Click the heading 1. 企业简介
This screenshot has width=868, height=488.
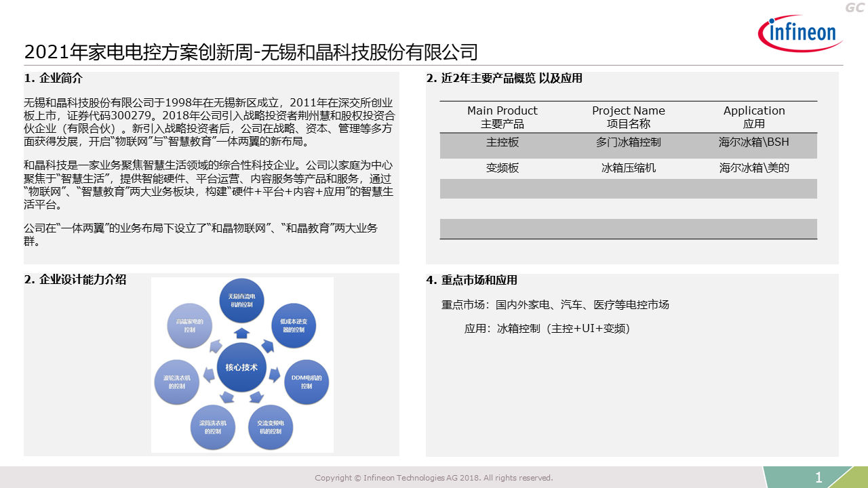[x=54, y=78]
